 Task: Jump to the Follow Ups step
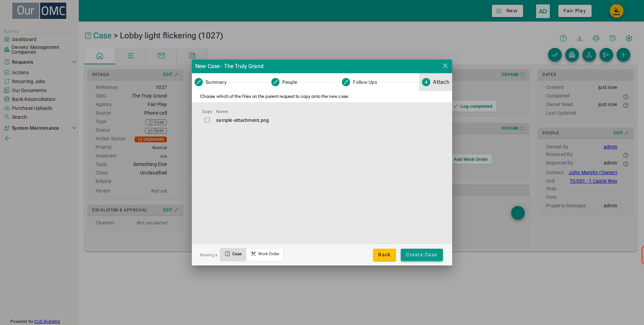(x=359, y=82)
